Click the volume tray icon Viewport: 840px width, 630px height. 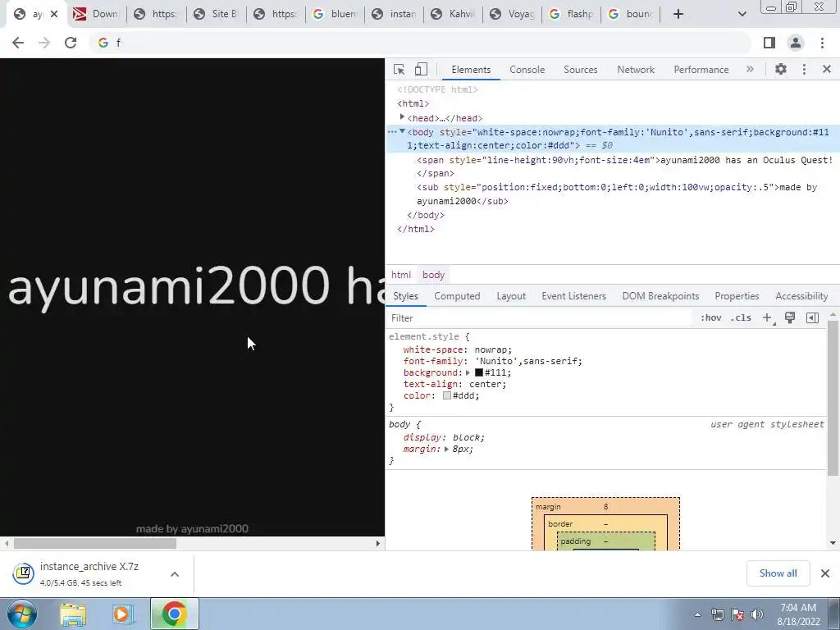(x=757, y=614)
